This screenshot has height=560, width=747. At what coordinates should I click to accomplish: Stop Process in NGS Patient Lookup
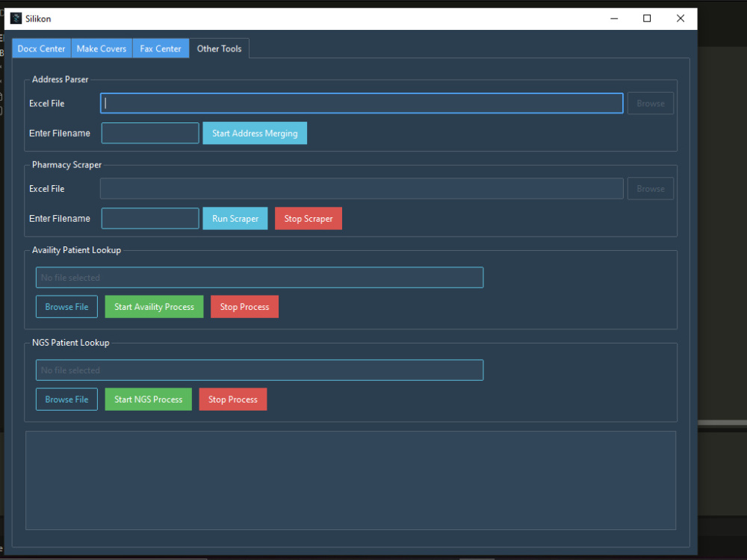tap(232, 399)
